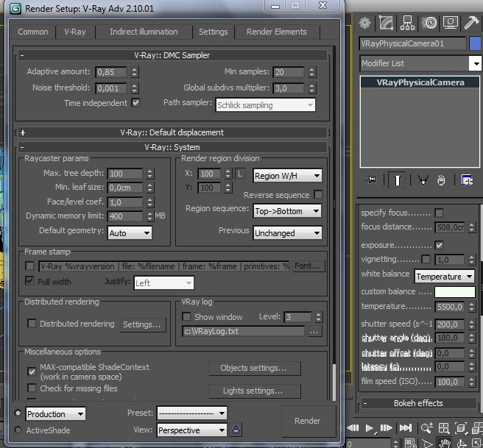Toggle Time independent checkbox
483x448 pixels.
[135, 102]
